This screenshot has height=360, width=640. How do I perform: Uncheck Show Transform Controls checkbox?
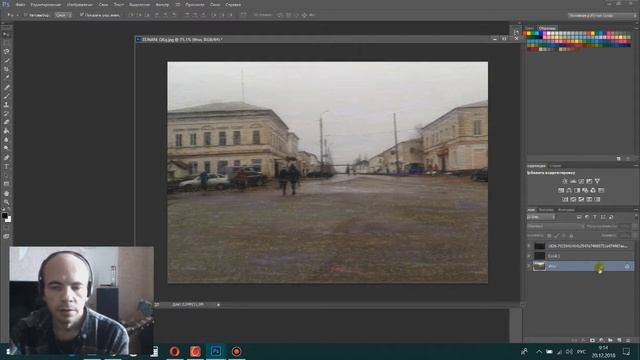tap(82, 15)
